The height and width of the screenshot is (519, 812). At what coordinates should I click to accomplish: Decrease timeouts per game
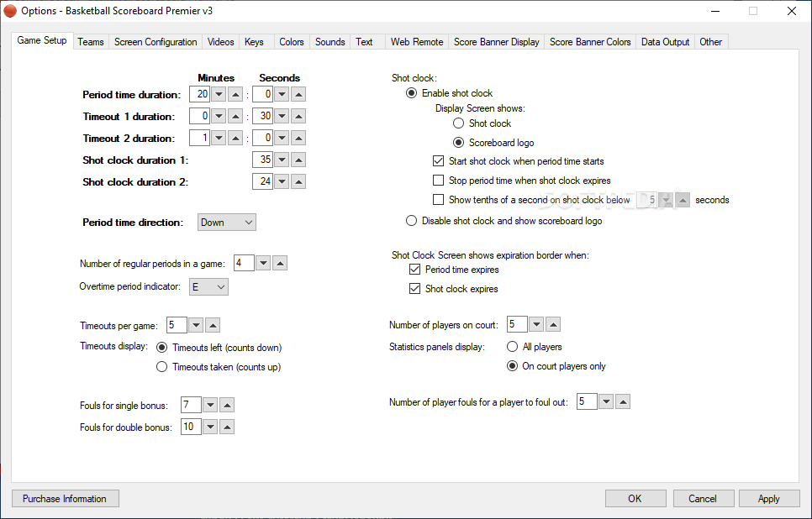[x=196, y=325]
